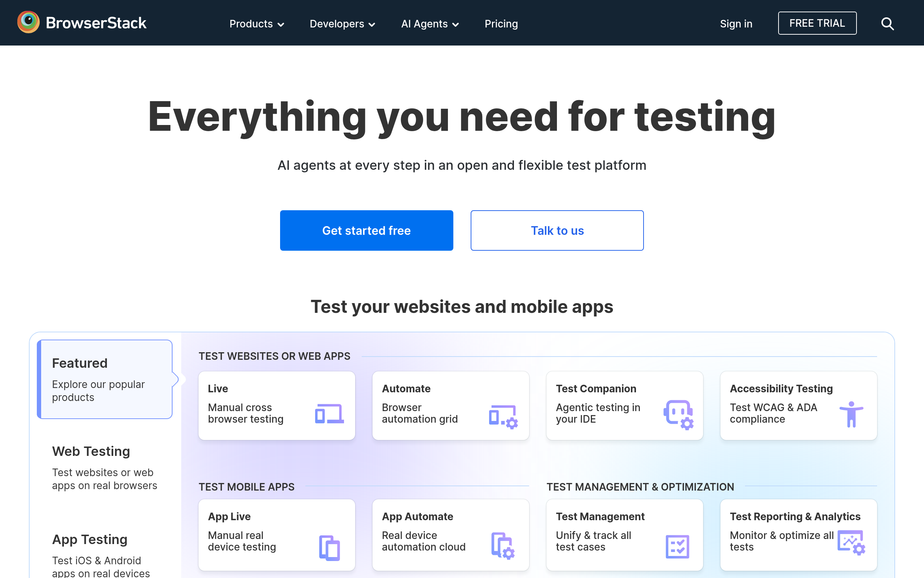Click the FREE TRIAL button
924x578 pixels.
click(x=817, y=23)
